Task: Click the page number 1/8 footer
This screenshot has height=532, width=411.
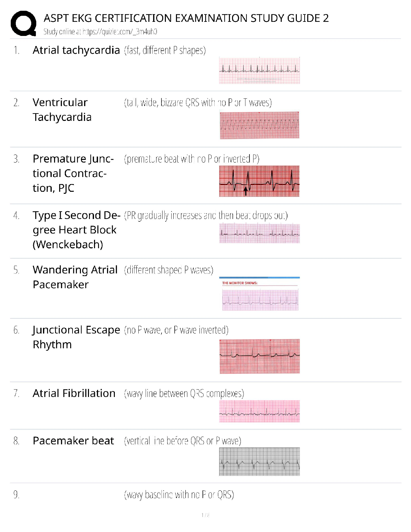Action: point(205,515)
